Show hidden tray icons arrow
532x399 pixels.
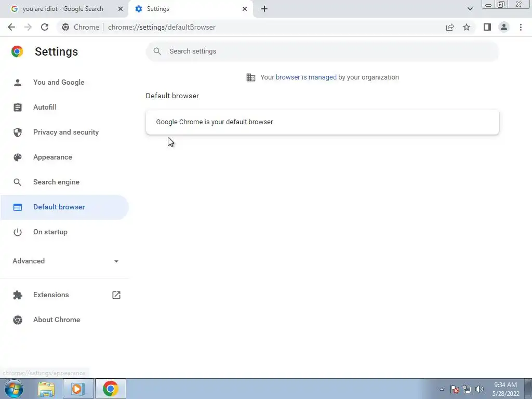(x=442, y=390)
